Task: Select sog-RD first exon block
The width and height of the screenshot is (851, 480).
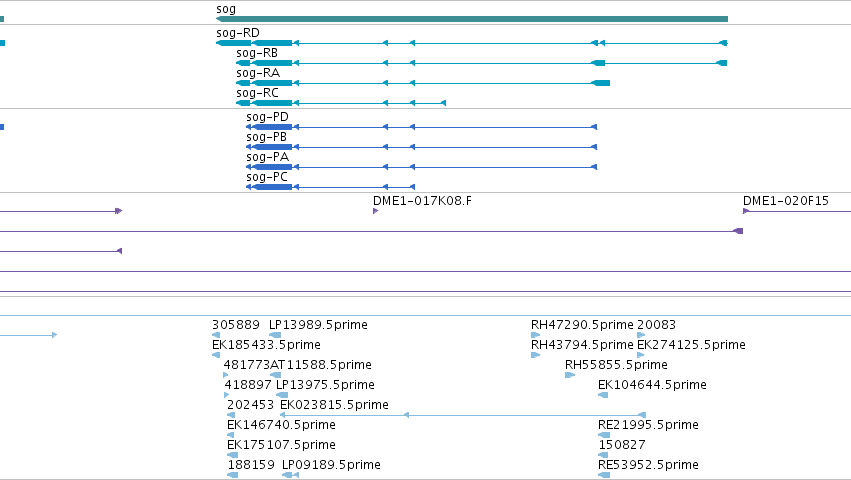Action: click(234, 43)
